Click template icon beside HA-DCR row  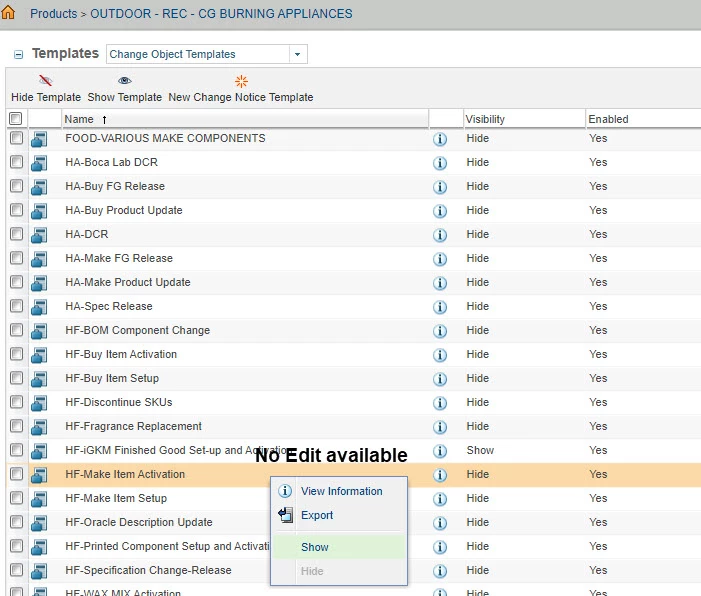point(39,235)
